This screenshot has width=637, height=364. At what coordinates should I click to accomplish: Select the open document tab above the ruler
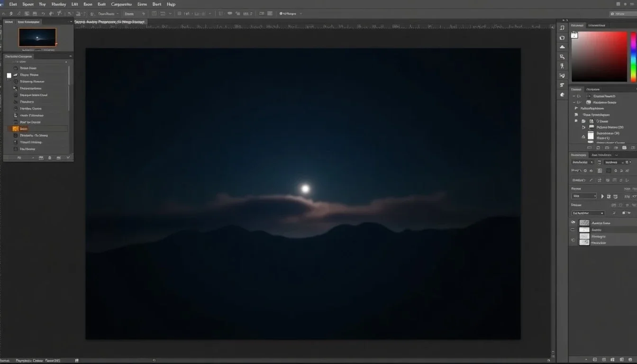click(x=110, y=22)
